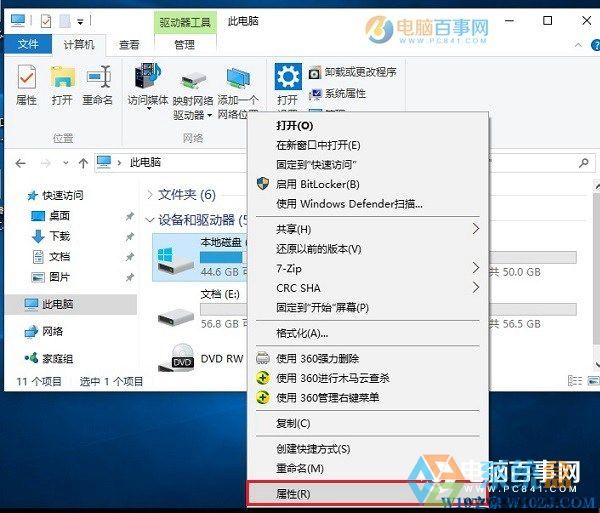Switch to the 计算机 ribbon tab

78,45
